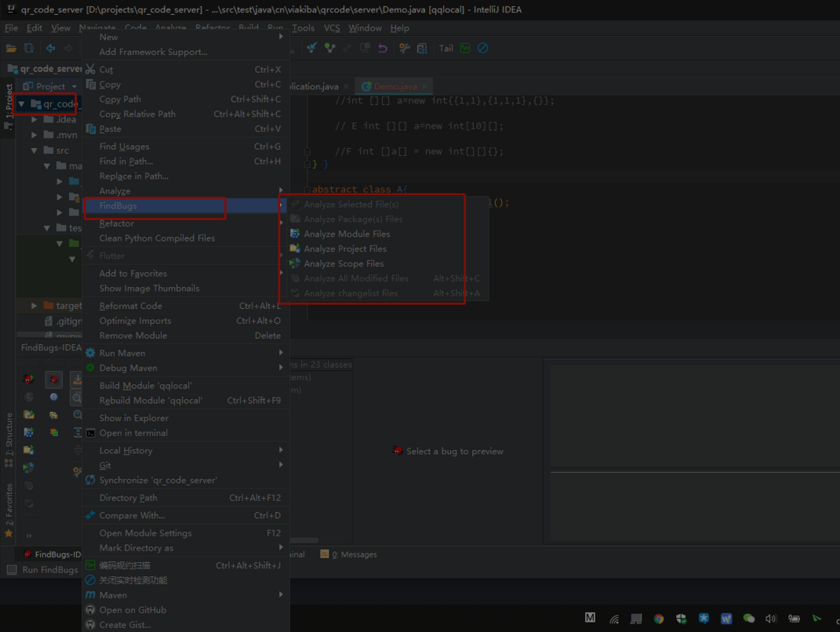Click the stacked folders grouping icon in FindBugs

pyautogui.click(x=53, y=415)
